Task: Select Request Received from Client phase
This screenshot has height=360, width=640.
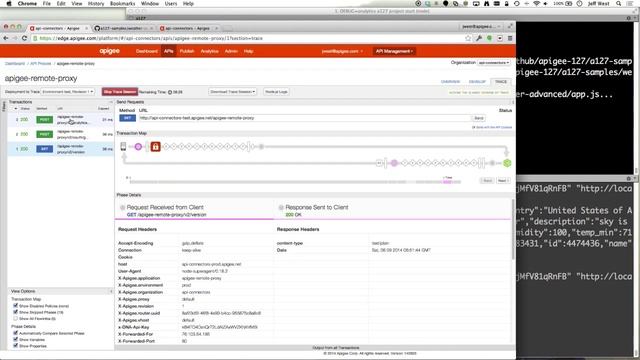Action: pyautogui.click(x=194, y=210)
